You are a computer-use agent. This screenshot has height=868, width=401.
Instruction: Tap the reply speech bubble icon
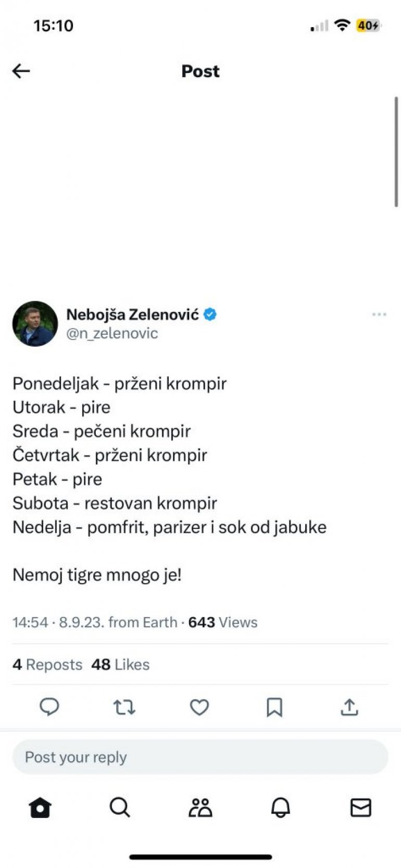(49, 707)
